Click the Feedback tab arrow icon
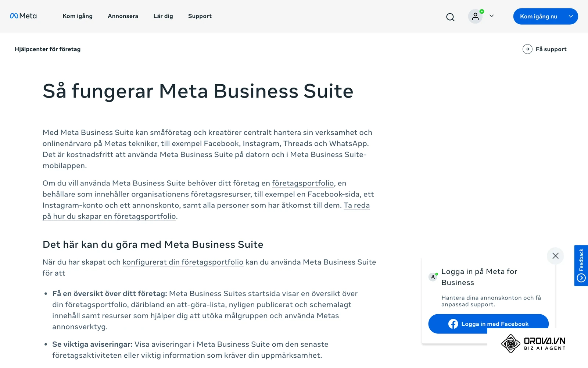Viewport: 588px width, 368px height. tap(581, 278)
